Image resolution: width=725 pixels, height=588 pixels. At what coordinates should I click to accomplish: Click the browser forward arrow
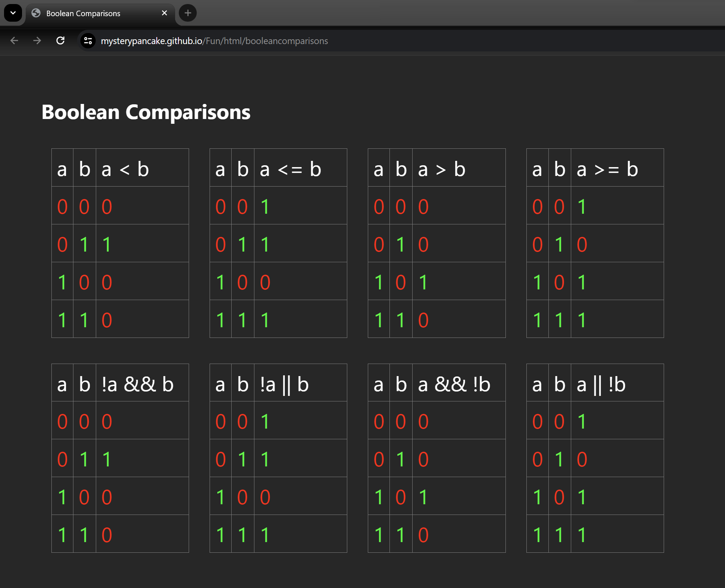pos(37,41)
